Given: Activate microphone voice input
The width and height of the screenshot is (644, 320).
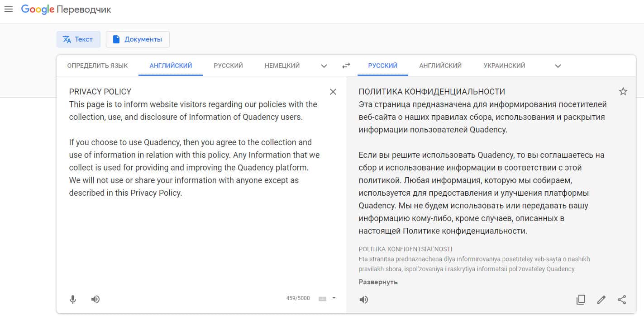Looking at the screenshot, I should click(x=73, y=299).
